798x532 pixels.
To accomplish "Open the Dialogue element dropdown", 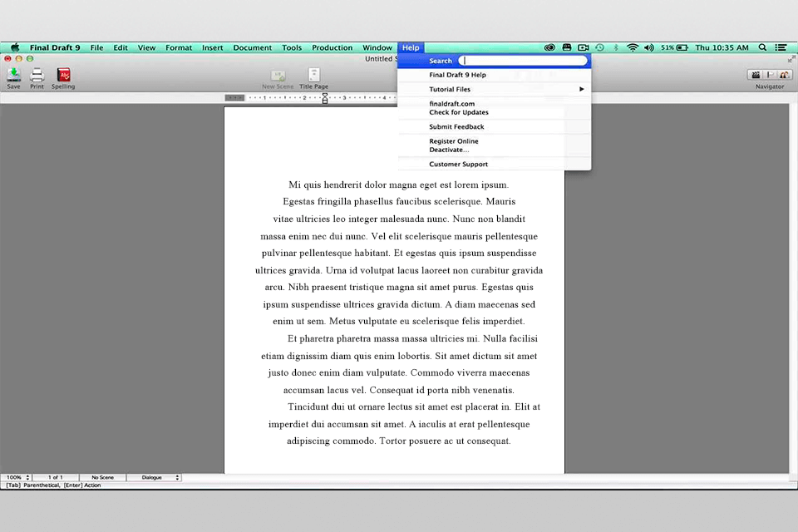I will click(154, 477).
